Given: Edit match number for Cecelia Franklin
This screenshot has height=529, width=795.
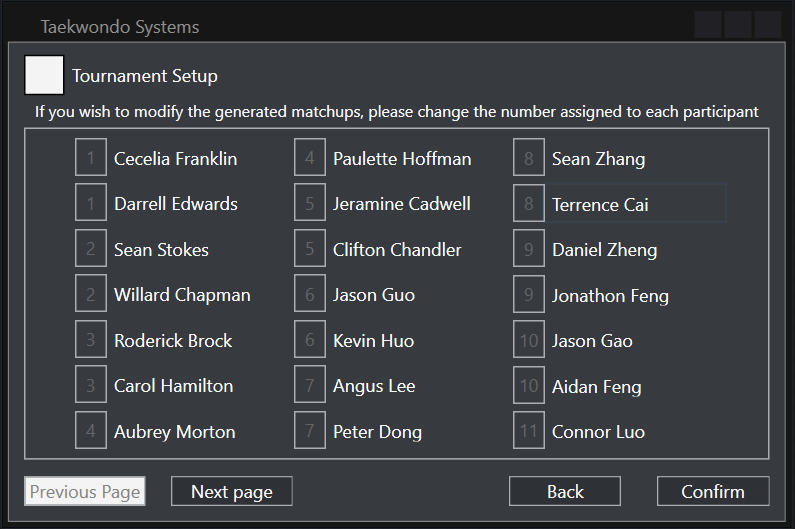Looking at the screenshot, I should pos(91,158).
